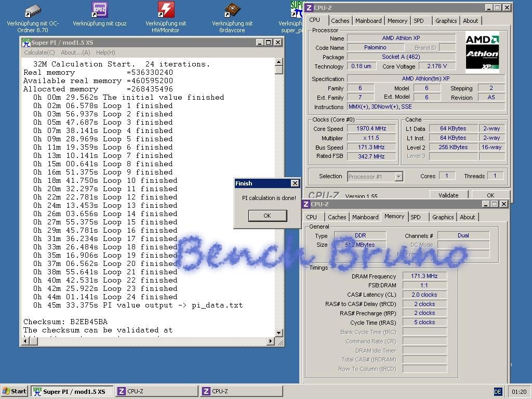The width and height of the screenshot is (532, 399).
Task: Open About tab in top CPU-Z window
Action: click(471, 21)
